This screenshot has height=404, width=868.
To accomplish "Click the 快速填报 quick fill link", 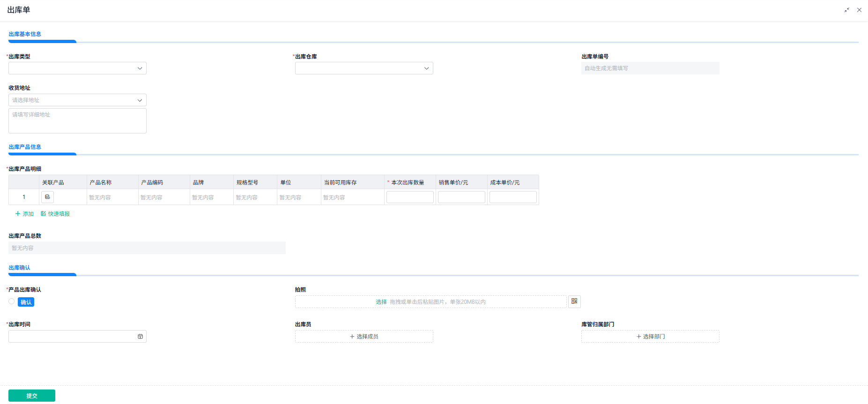I will tap(55, 214).
